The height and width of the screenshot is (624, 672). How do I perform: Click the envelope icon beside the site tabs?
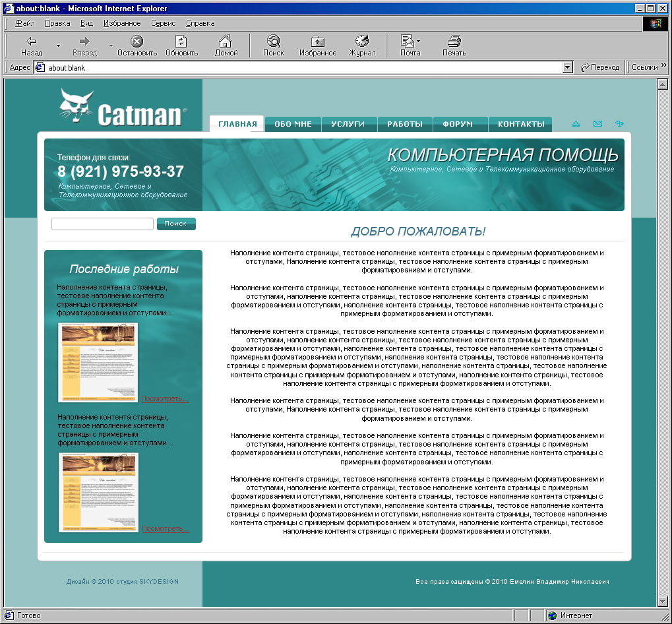pos(597,124)
